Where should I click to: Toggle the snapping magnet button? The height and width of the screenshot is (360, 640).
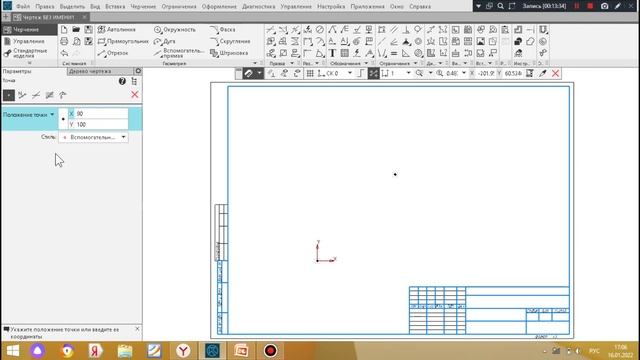click(x=249, y=73)
